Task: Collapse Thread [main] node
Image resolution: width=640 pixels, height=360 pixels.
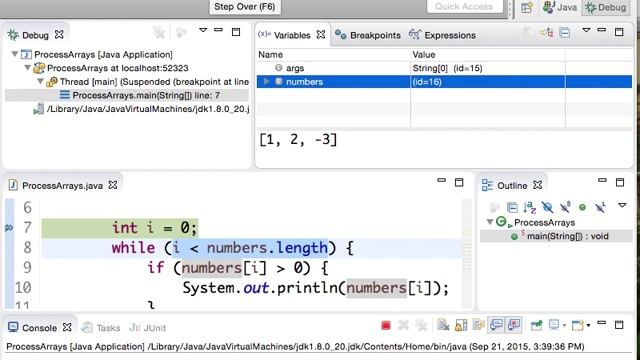Action: point(40,81)
